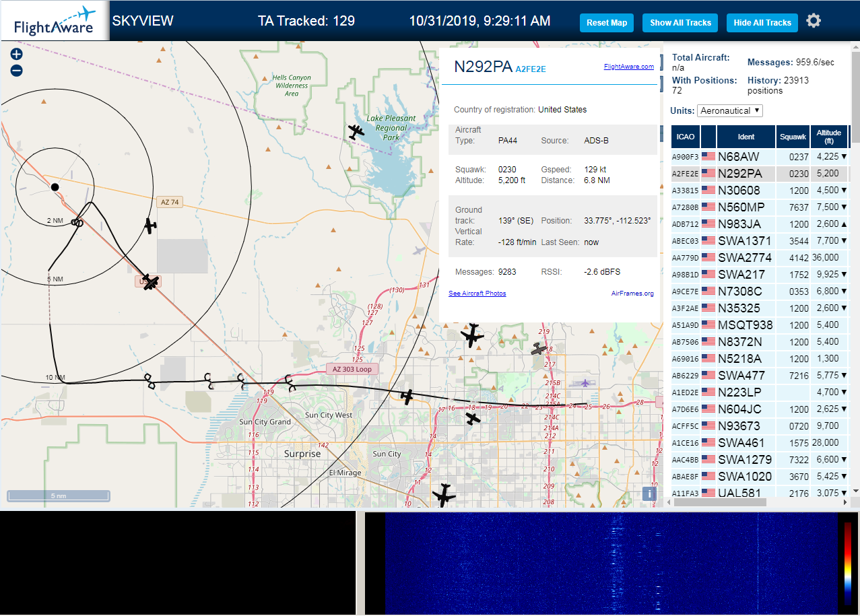Image resolution: width=860 pixels, height=616 pixels.
Task: Click the spectrum waterfall display
Action: [x=611, y=563]
